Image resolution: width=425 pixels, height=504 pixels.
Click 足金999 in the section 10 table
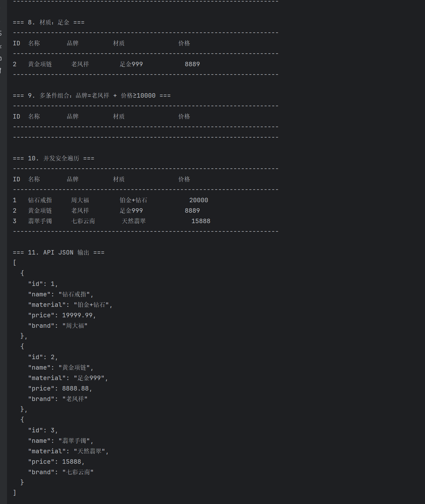[x=131, y=211]
